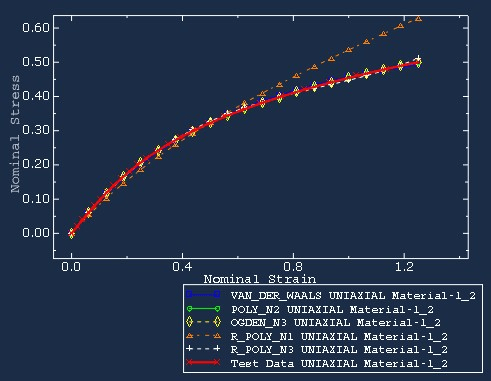Click the white plus R_POLY_N3 legend symbol
Screen dimensions: 491x381
(203, 349)
